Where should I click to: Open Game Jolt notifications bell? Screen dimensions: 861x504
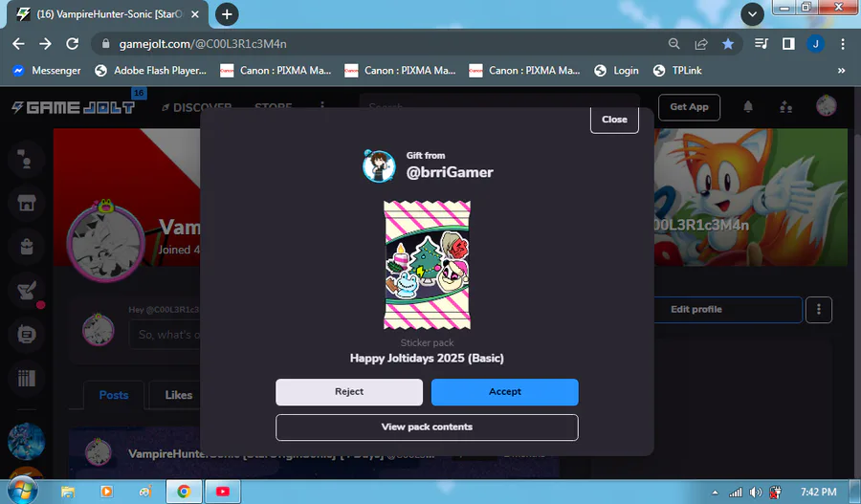pos(748,107)
